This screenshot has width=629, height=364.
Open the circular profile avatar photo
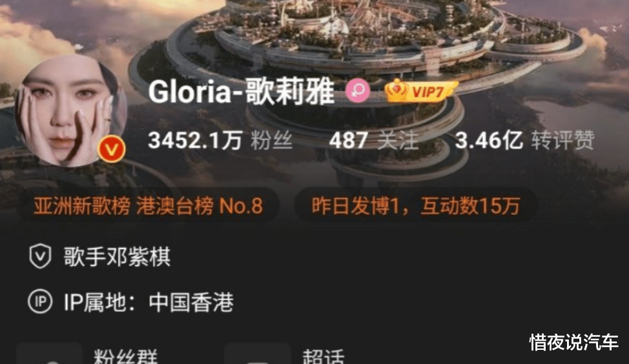pos(70,111)
